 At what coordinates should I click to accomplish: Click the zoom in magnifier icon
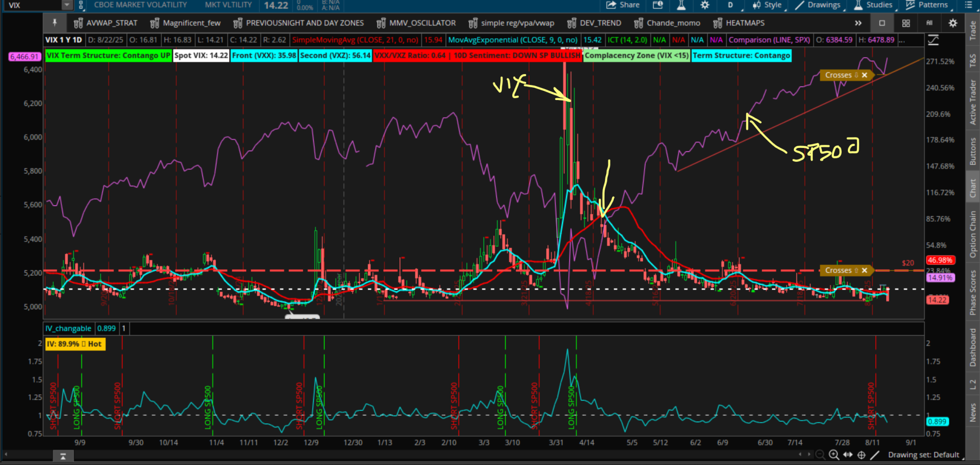point(834,455)
